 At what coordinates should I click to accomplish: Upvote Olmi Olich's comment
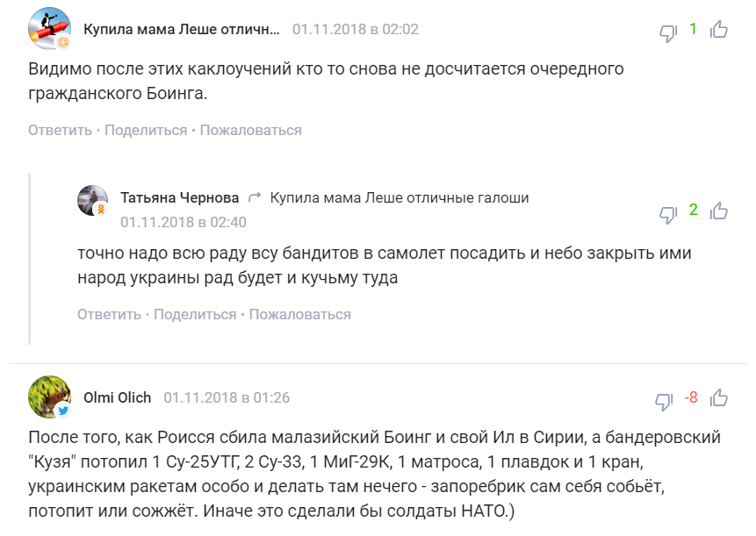point(719,397)
